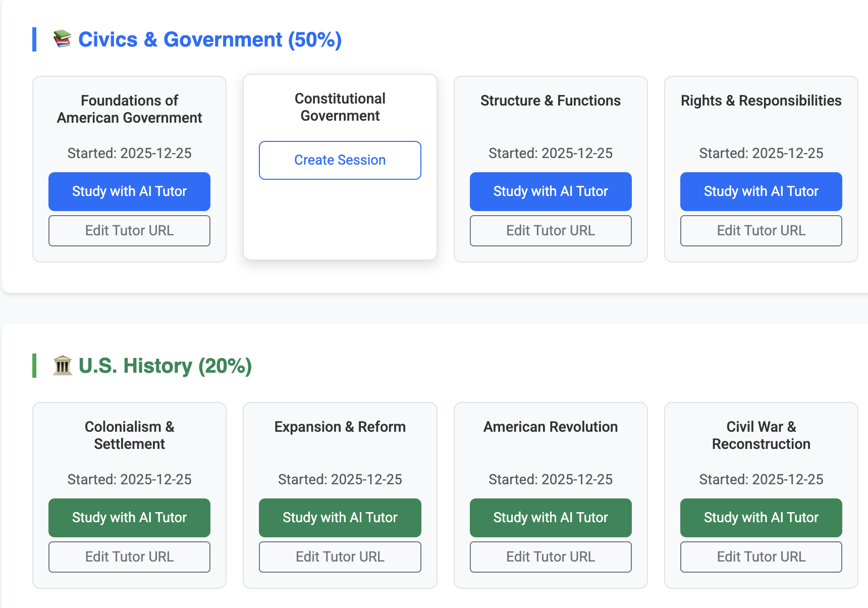The width and height of the screenshot is (868, 608).
Task: Open AI Tutor for Civil War & Reconstruction
Action: (x=761, y=518)
